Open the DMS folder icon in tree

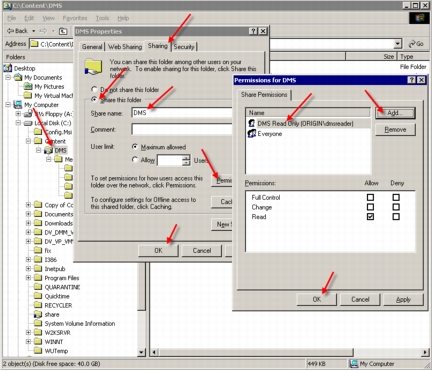(x=48, y=150)
